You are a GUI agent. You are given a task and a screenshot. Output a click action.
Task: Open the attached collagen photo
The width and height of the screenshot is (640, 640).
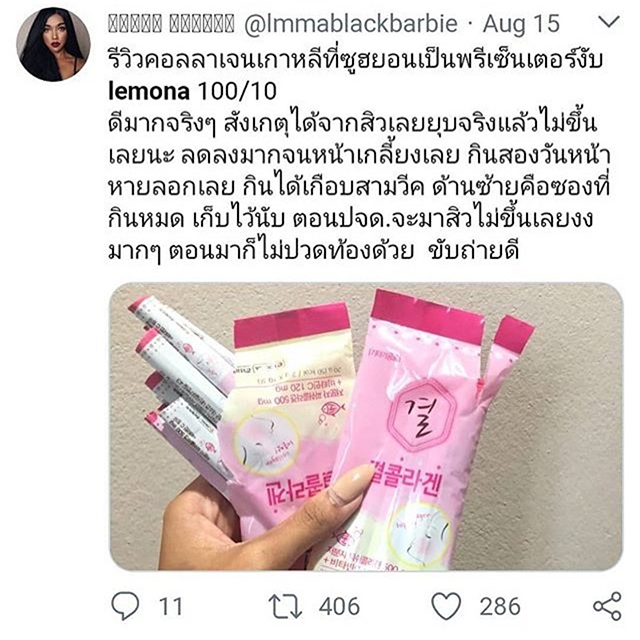(366, 426)
